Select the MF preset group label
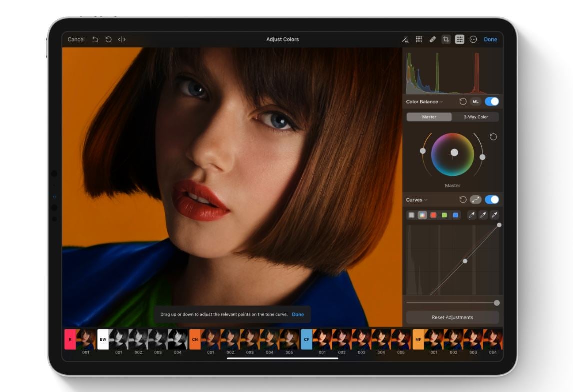The height and width of the screenshot is (392, 573). (x=418, y=339)
